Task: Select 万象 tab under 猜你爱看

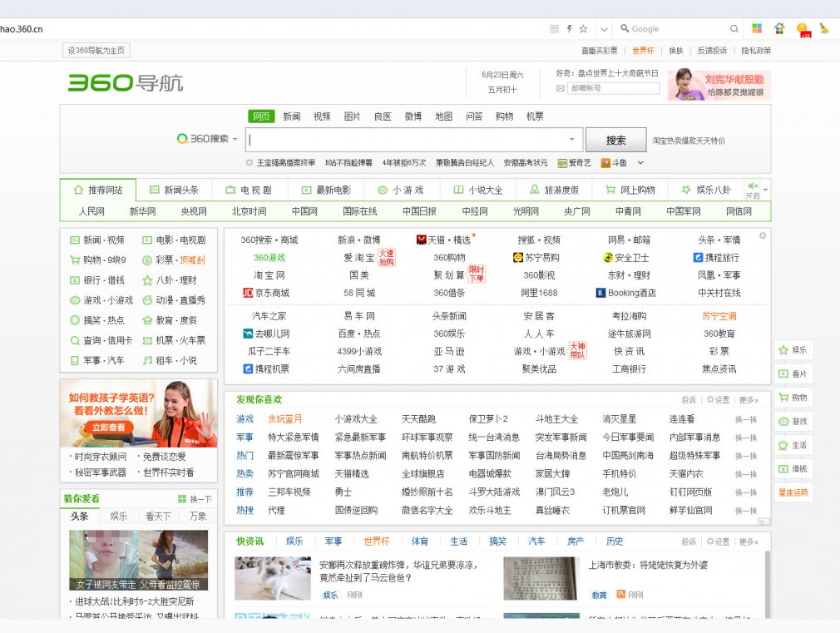Action: point(198,516)
